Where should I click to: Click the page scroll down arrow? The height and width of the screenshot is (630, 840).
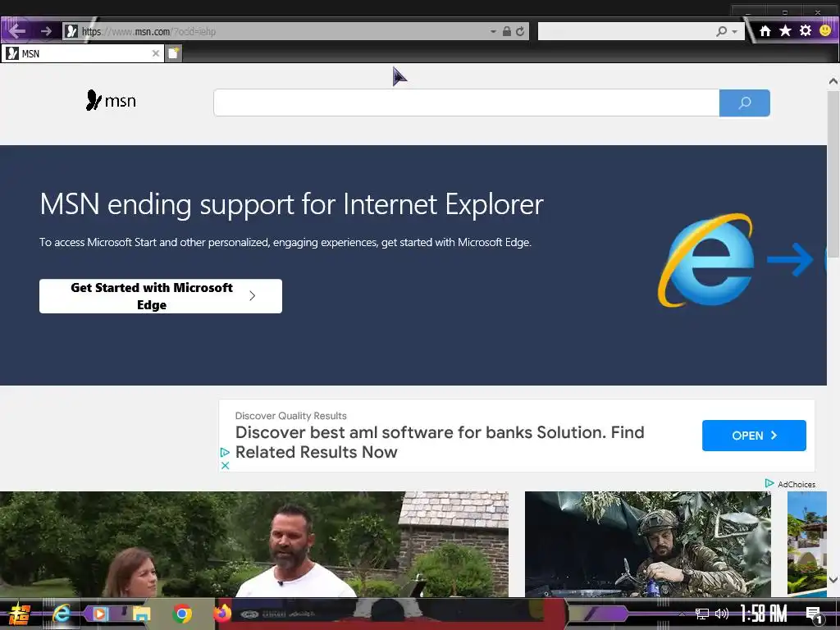pyautogui.click(x=833, y=580)
